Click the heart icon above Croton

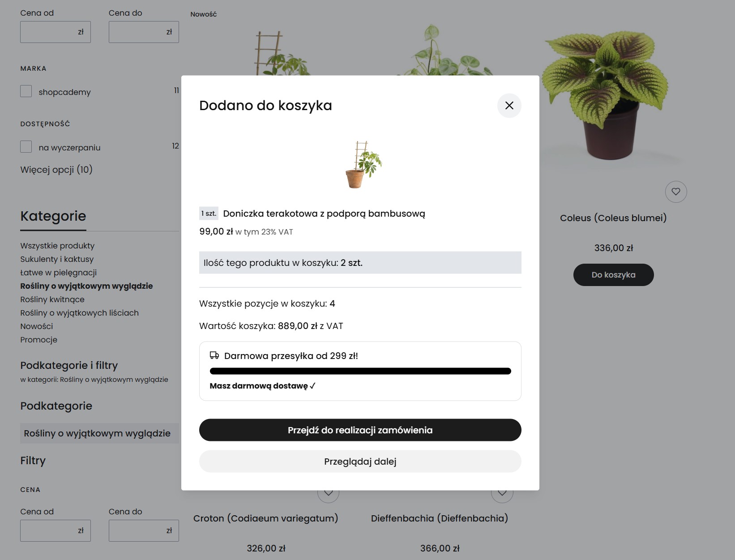coord(329,493)
